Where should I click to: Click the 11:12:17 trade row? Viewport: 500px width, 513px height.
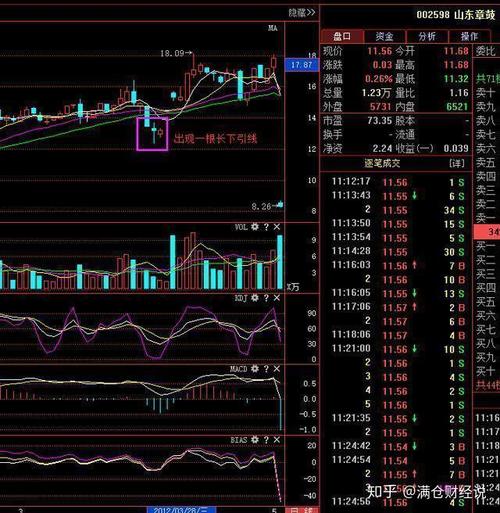(x=397, y=182)
